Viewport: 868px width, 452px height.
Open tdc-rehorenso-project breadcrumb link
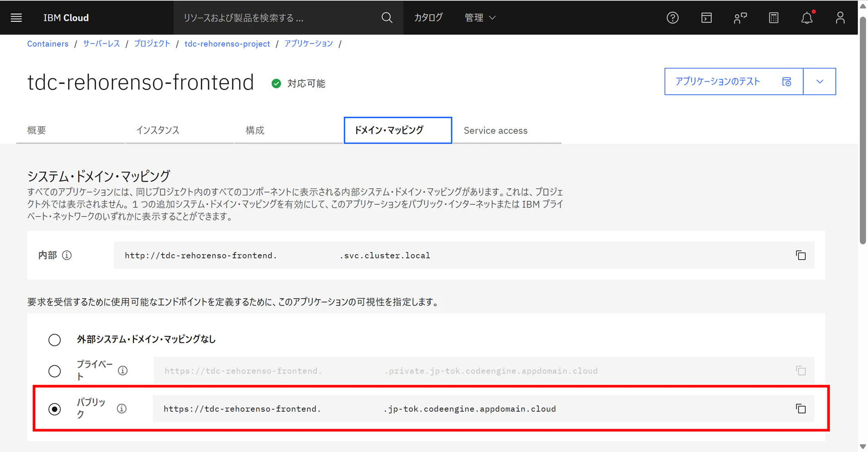[x=227, y=44]
